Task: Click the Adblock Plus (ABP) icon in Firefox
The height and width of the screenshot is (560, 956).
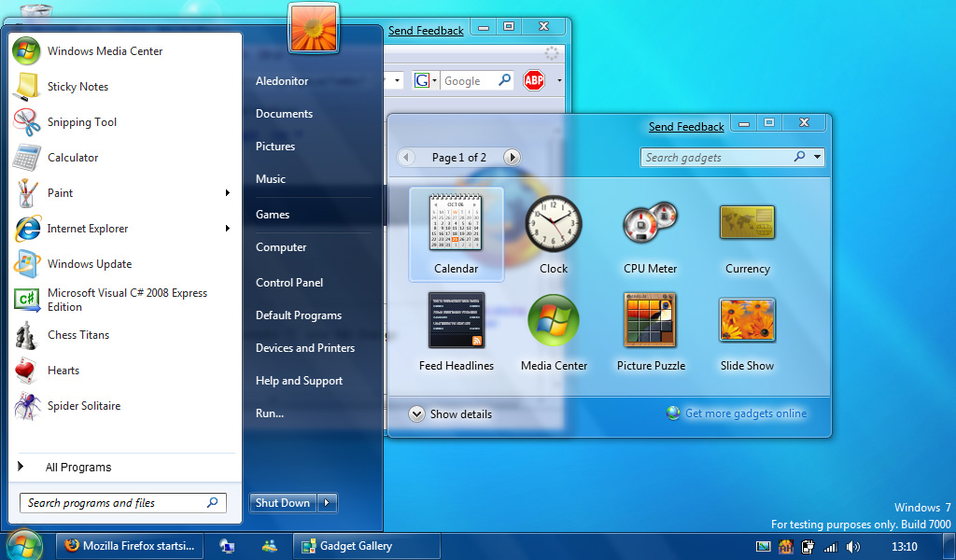Action: (534, 80)
